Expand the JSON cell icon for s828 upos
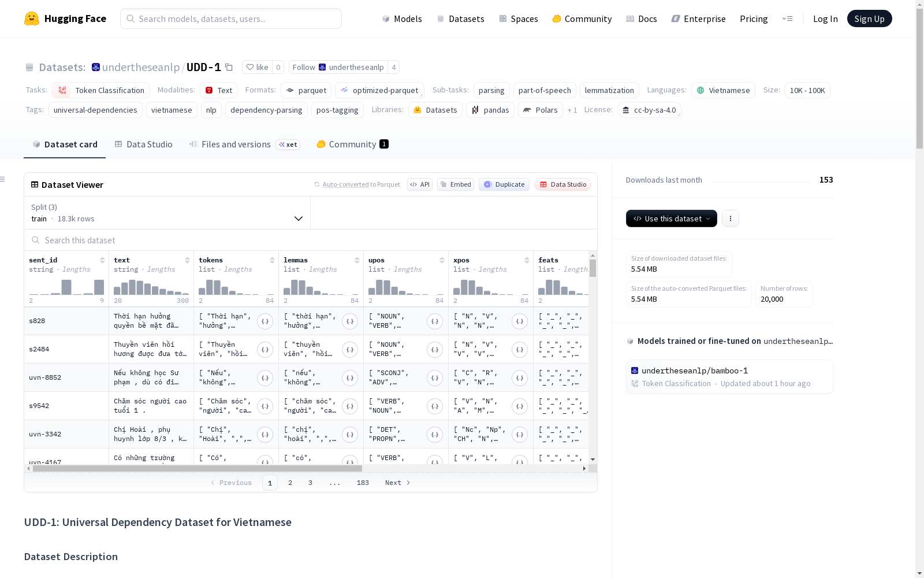This screenshot has height=578, width=924. [x=435, y=321]
